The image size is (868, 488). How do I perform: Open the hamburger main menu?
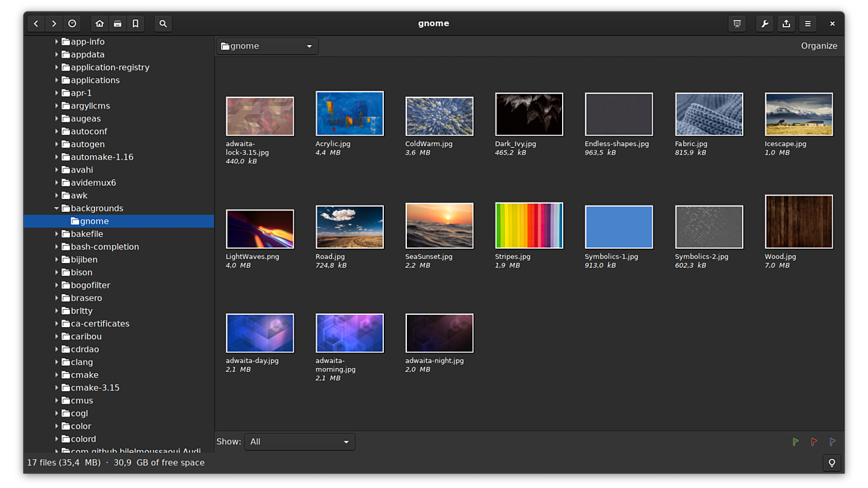click(x=807, y=24)
